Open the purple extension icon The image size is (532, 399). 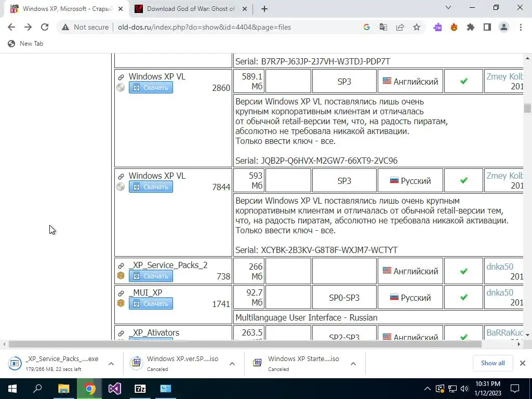437,27
